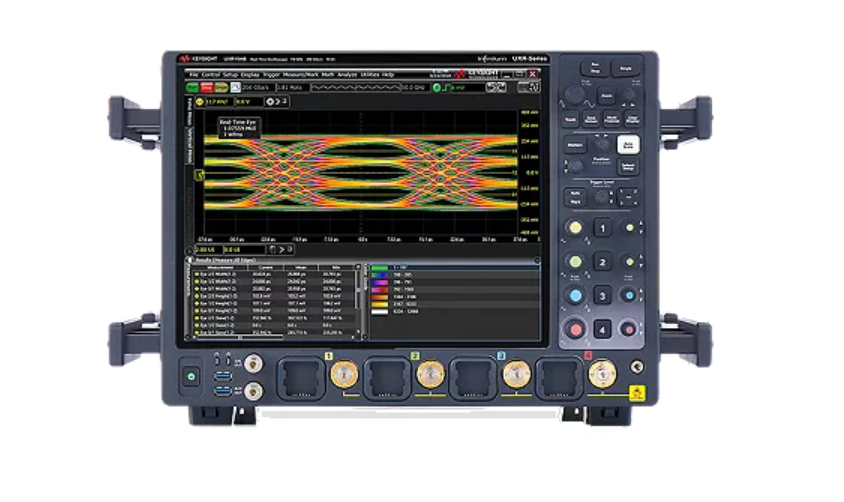The width and height of the screenshot is (844, 502).
Task: Push the front-panel power button
Action: 191,377
